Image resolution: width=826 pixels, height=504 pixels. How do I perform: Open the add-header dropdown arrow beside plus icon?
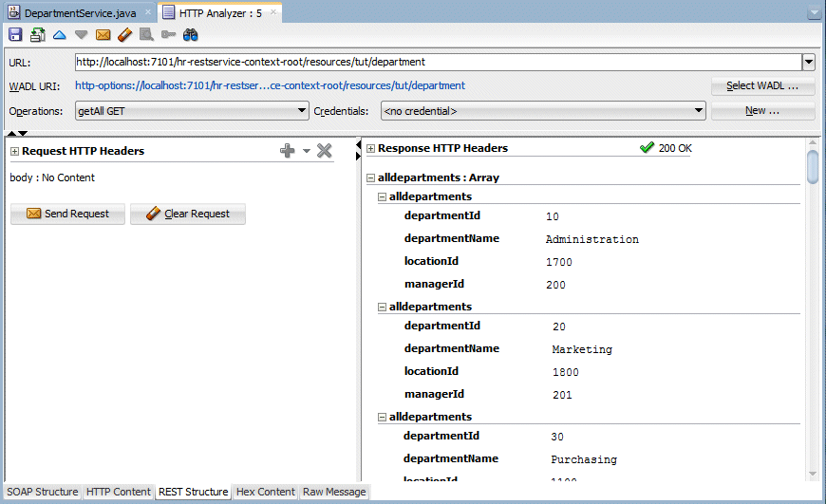pyautogui.click(x=307, y=151)
